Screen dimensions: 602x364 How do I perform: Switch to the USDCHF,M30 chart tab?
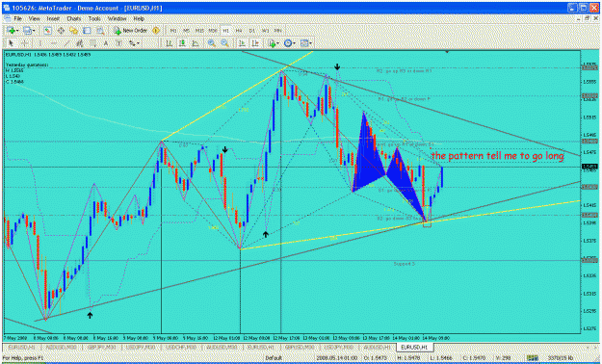(x=180, y=348)
